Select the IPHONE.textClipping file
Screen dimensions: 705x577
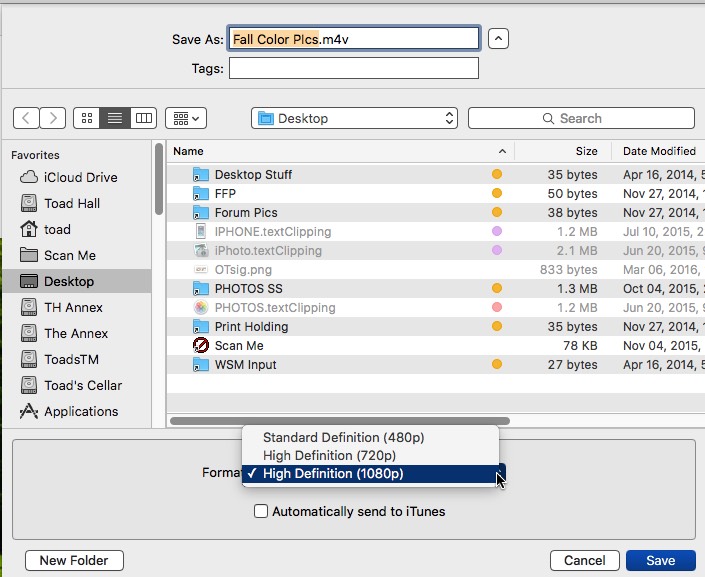click(436, 232)
